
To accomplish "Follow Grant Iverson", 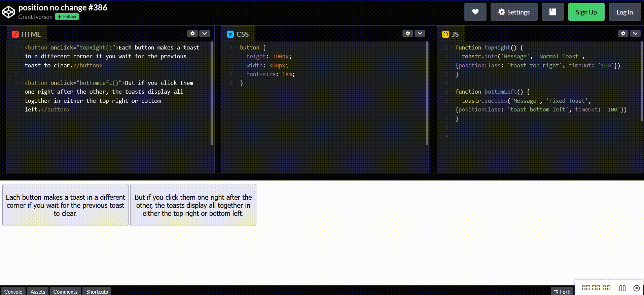I will tap(67, 17).
